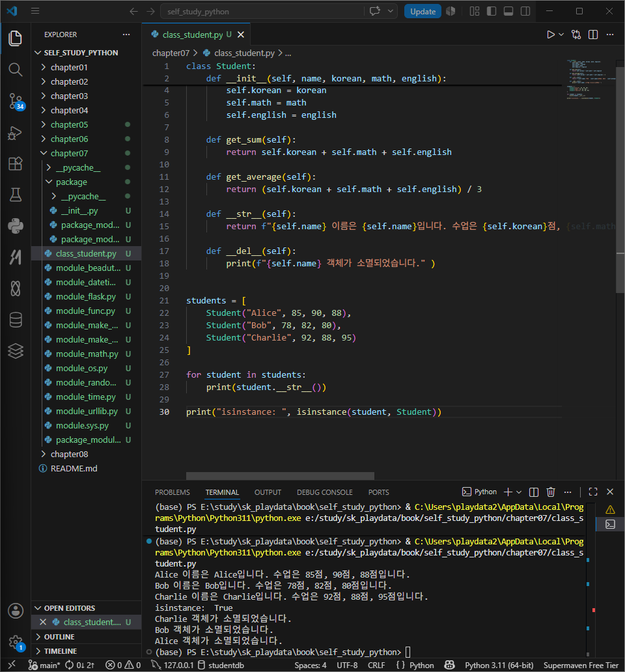Collapse the OPEN EDITORS section
Viewport: 625px width, 672px height.
tap(70, 608)
